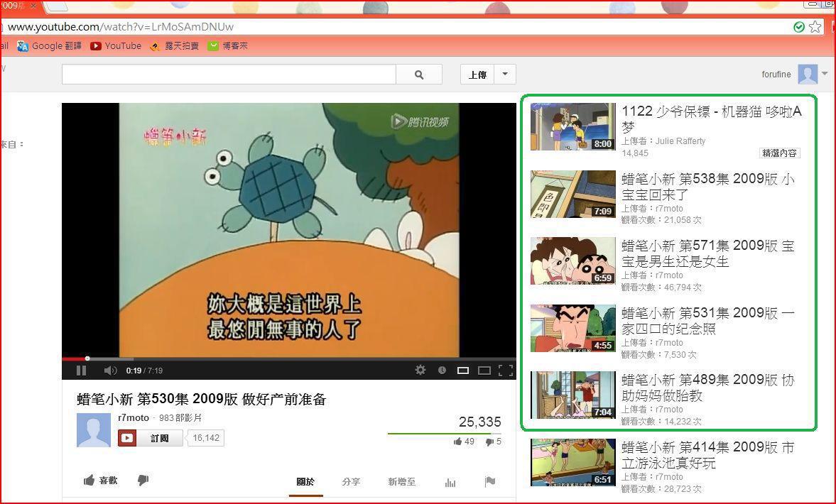
Task: Click 精選內容 featured badge
Action: point(779,153)
